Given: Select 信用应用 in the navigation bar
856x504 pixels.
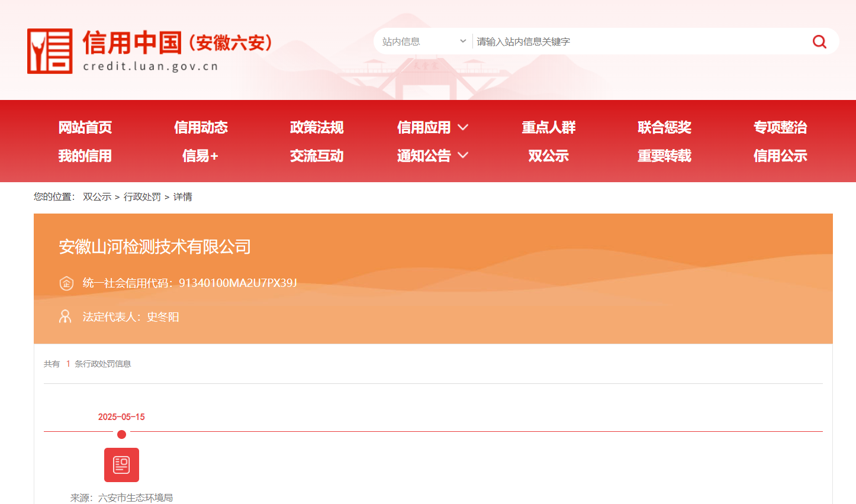Looking at the screenshot, I should pyautogui.click(x=424, y=127).
